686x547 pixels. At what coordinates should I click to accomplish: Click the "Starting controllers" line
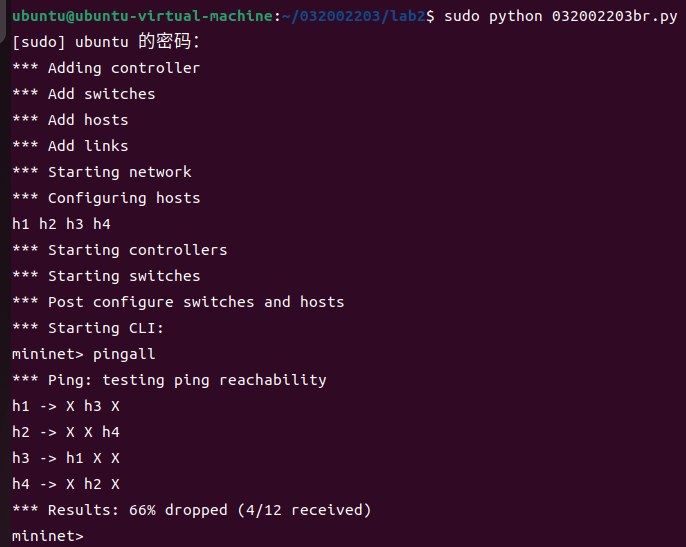click(120, 250)
